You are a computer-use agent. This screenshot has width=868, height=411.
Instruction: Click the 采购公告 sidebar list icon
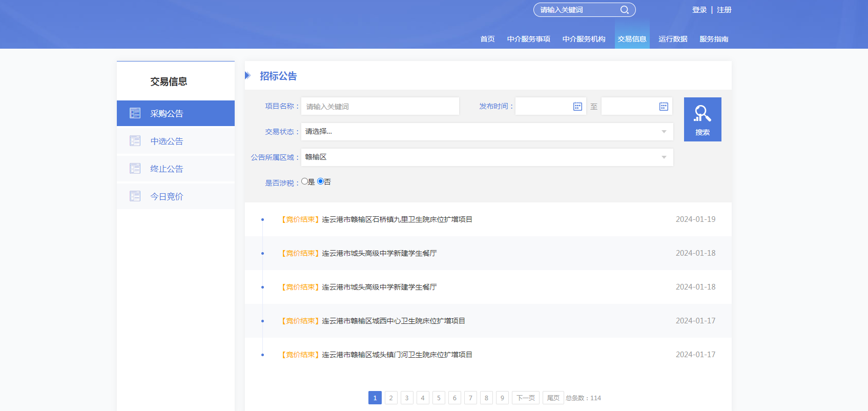coord(135,113)
